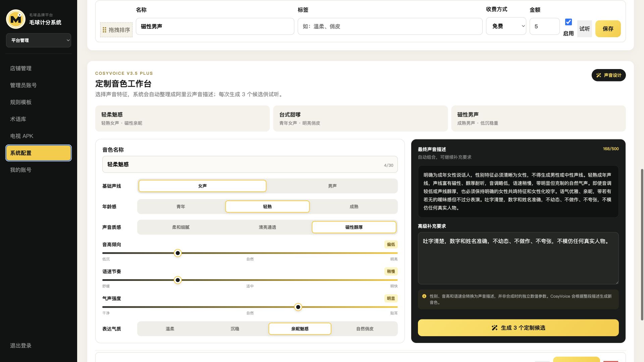Select 男声 as base voice
Viewport: 644px width, 362px height.
[x=332, y=186]
